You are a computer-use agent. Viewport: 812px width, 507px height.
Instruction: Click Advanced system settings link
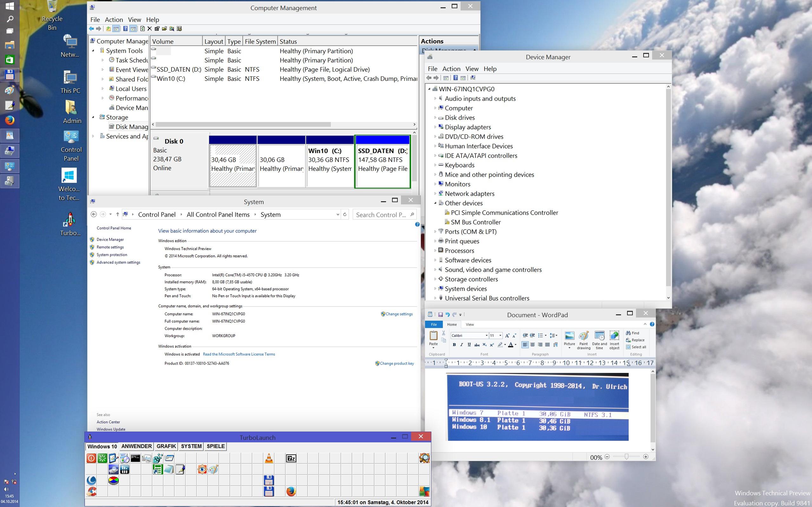pos(118,262)
